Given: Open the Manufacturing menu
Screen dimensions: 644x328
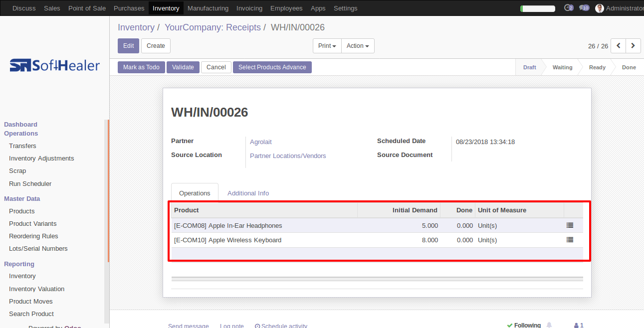Looking at the screenshot, I should click(x=208, y=8).
